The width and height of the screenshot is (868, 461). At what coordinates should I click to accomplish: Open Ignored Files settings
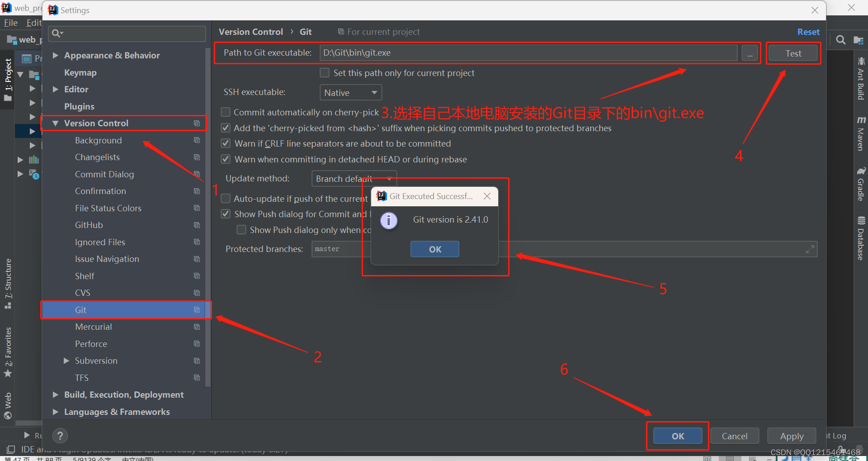(100, 242)
